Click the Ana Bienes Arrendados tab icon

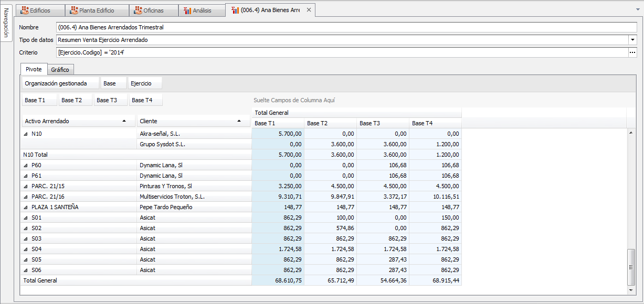235,10
